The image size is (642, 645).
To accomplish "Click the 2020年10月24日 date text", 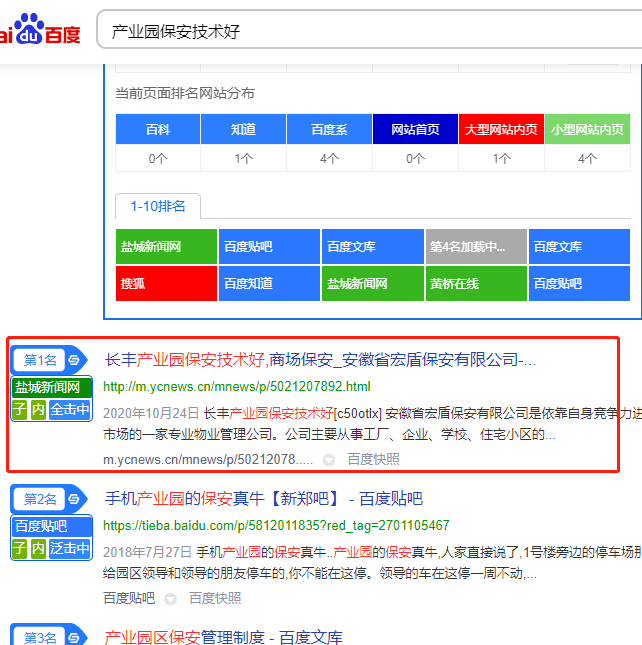I will tap(151, 413).
